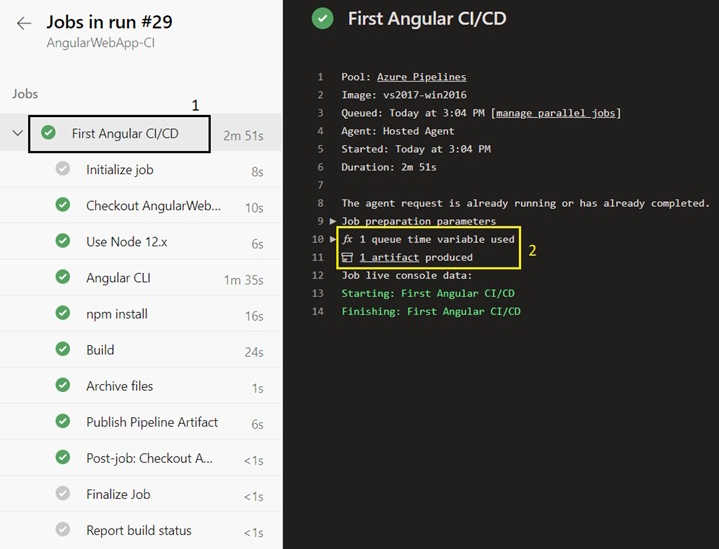Expand Job preparation parameters triangle

333,221
